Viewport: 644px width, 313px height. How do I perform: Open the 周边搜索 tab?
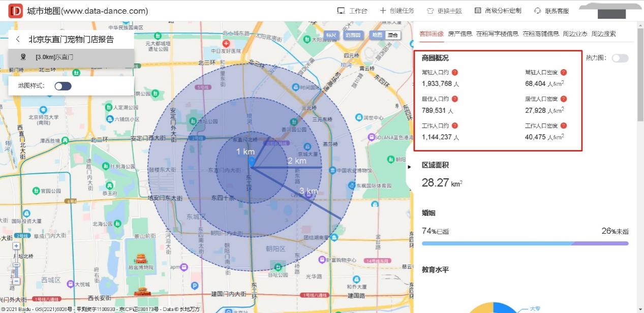[x=608, y=34]
